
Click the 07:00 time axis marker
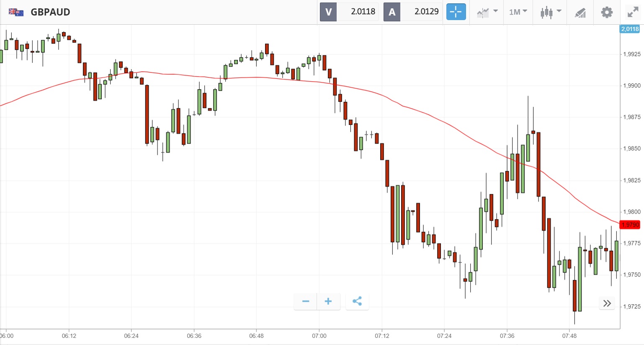[x=319, y=336]
